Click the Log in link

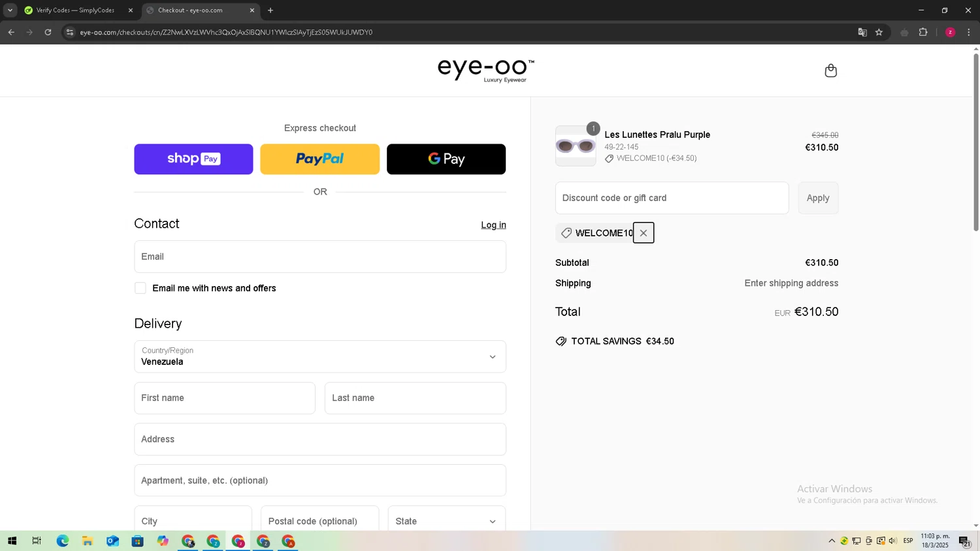point(493,225)
